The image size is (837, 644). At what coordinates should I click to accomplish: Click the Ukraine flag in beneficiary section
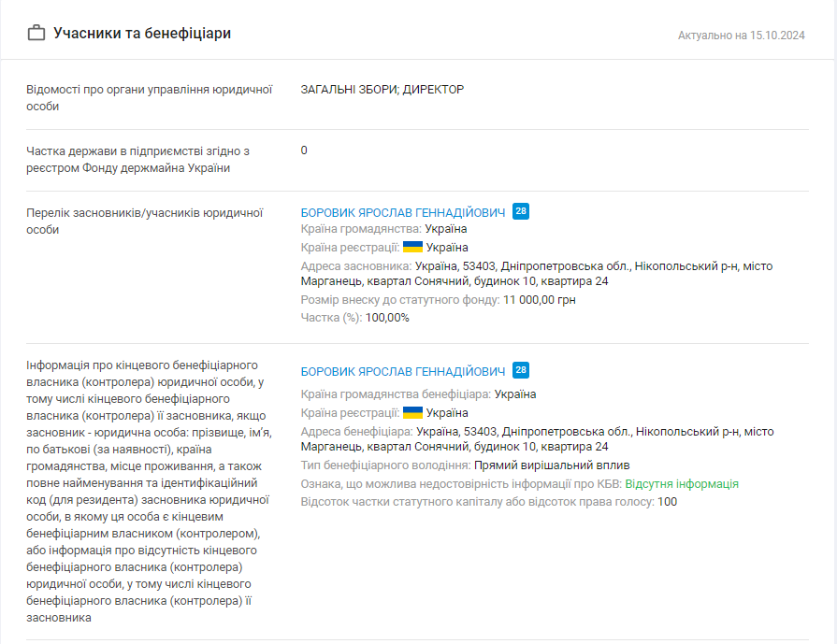pyautogui.click(x=412, y=412)
